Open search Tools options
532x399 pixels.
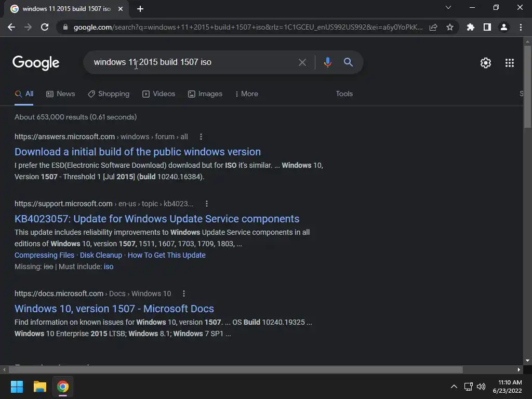tap(344, 94)
